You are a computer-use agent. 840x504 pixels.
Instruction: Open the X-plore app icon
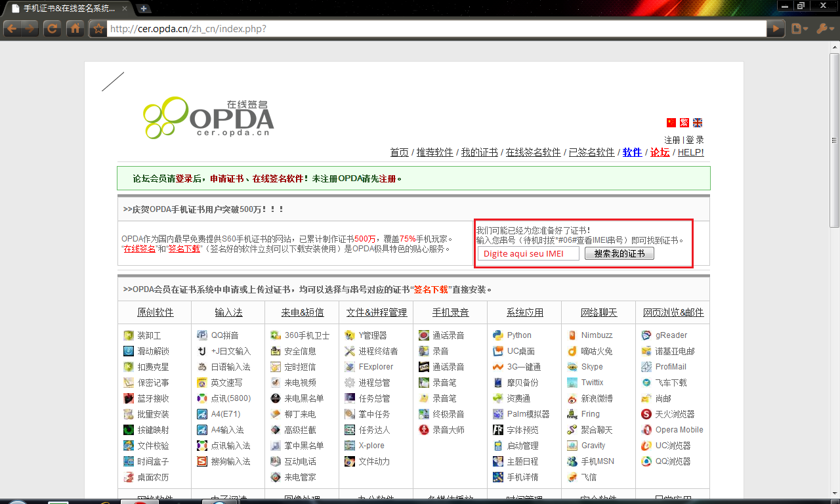[350, 446]
